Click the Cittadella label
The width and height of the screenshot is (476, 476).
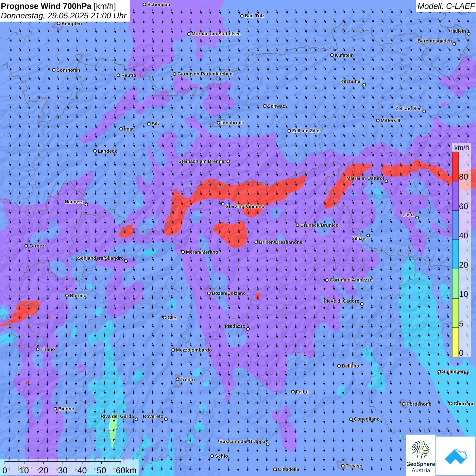288,469
